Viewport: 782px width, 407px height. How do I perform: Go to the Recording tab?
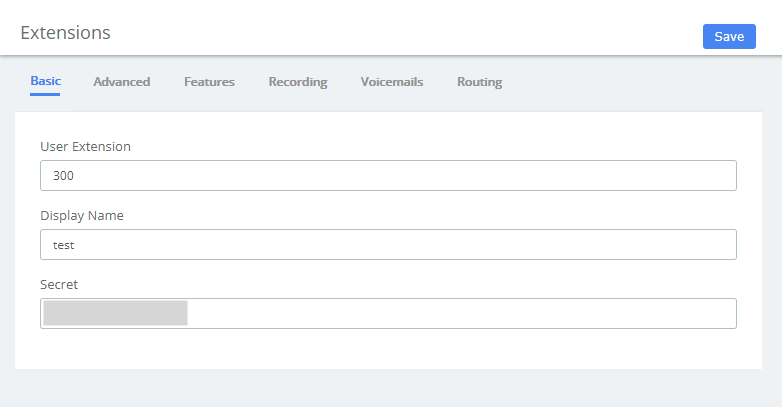[297, 82]
